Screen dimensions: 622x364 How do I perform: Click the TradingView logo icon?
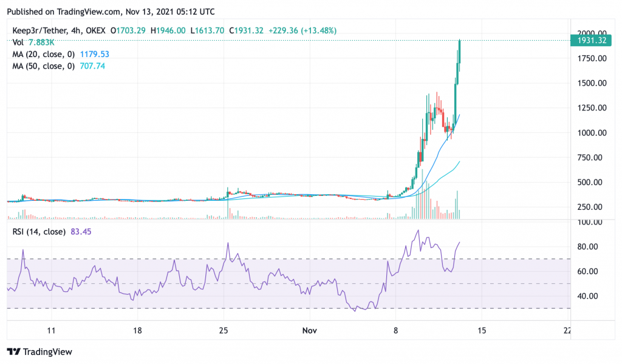point(14,352)
